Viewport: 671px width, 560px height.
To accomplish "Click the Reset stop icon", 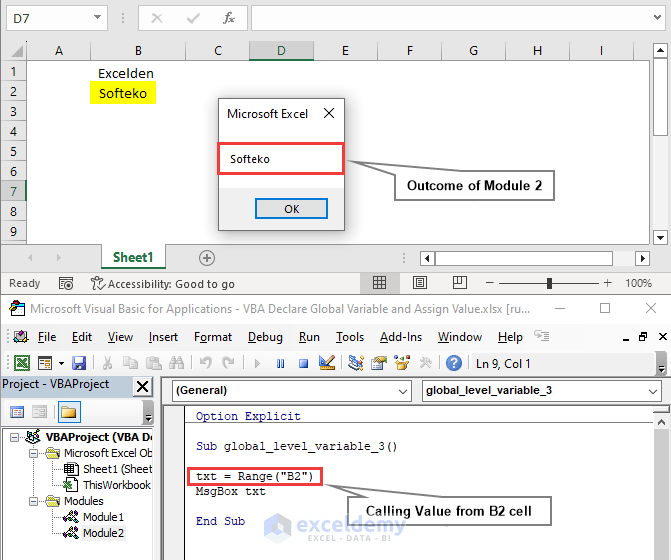I will [x=303, y=364].
